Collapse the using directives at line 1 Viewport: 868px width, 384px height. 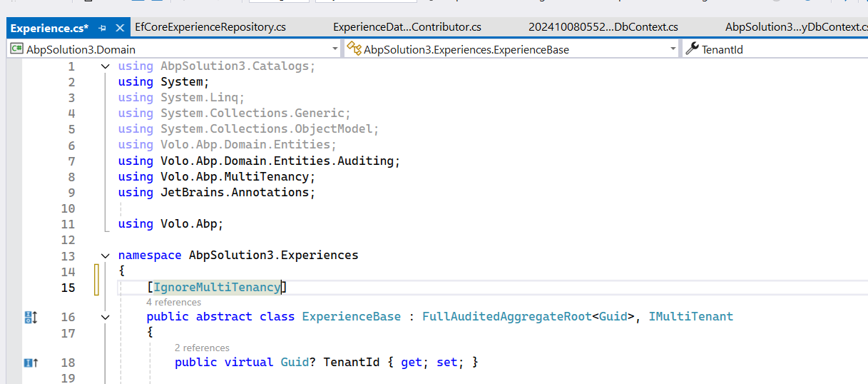tap(106, 66)
